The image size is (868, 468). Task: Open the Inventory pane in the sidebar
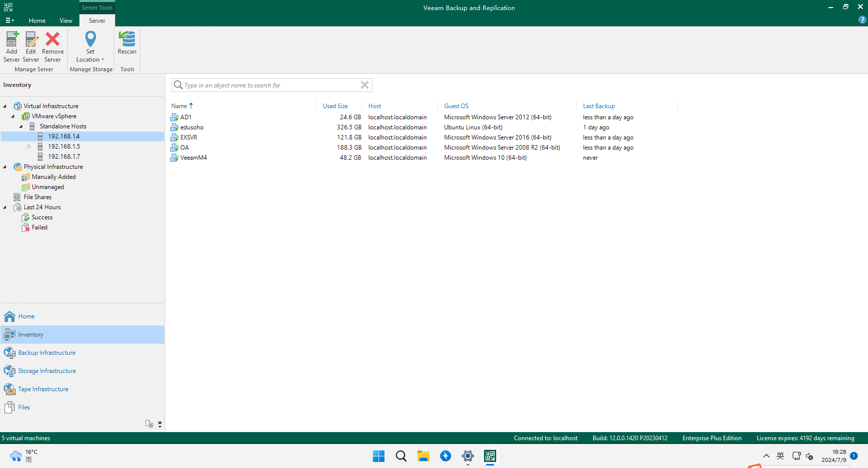point(82,335)
